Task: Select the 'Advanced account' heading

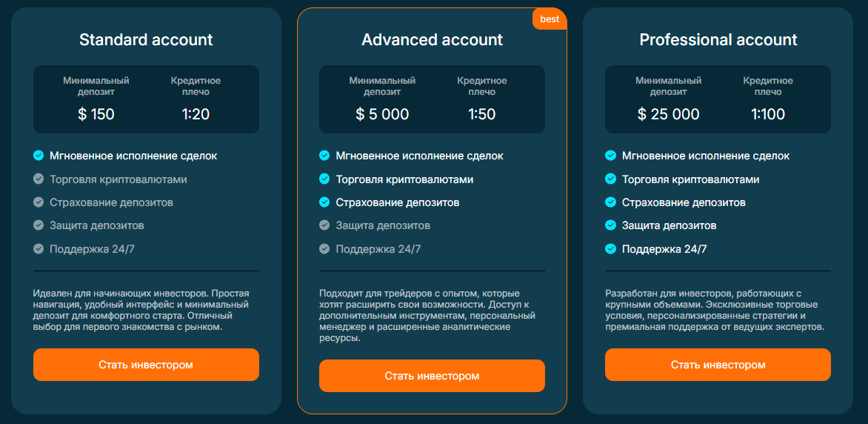Action: pos(432,40)
